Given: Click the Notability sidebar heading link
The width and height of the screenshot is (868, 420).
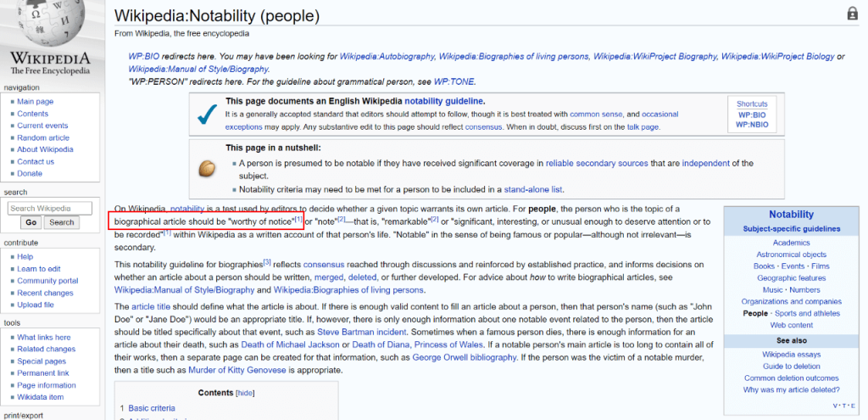Looking at the screenshot, I should point(791,215).
